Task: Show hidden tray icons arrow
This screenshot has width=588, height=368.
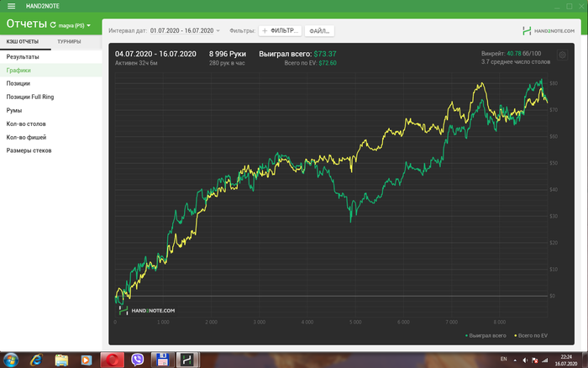Action: [x=515, y=360]
